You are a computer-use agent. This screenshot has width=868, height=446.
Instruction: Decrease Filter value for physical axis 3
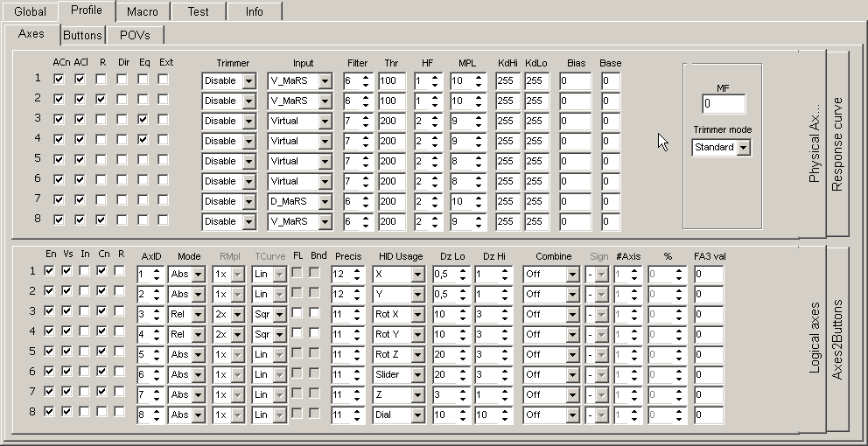click(x=366, y=124)
